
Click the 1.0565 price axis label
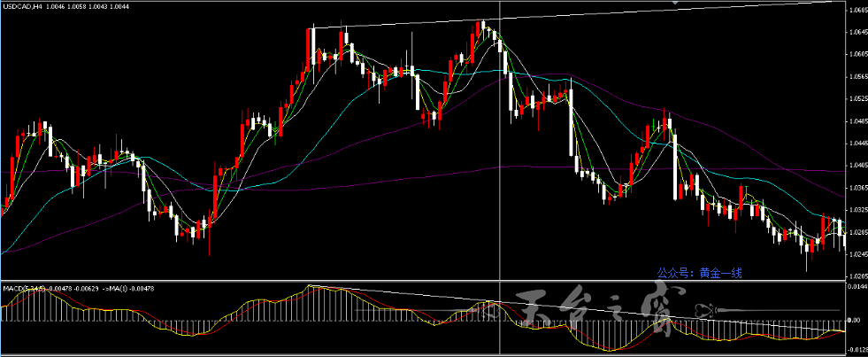coord(856,76)
